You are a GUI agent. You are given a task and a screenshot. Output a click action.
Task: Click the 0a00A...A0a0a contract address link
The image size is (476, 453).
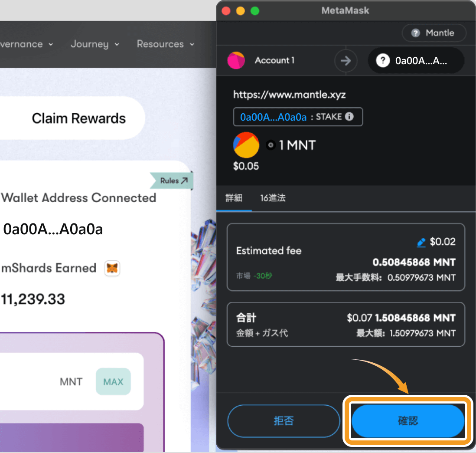pyautogui.click(x=273, y=117)
